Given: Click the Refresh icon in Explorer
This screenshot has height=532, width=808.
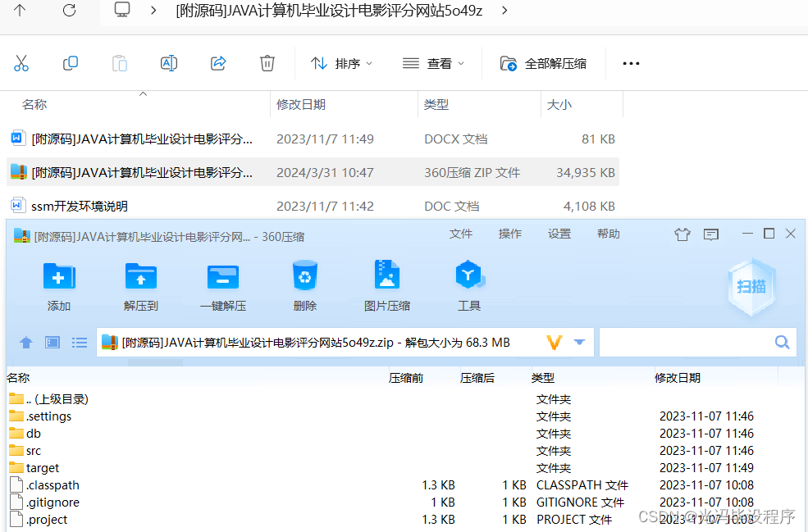Looking at the screenshot, I should point(69,10).
